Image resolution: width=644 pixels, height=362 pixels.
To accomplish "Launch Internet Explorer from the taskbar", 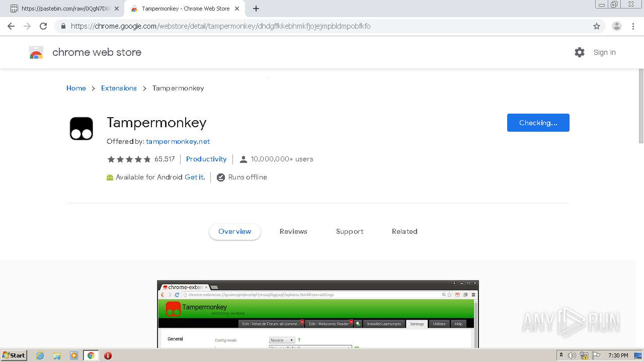I will tap(40, 355).
